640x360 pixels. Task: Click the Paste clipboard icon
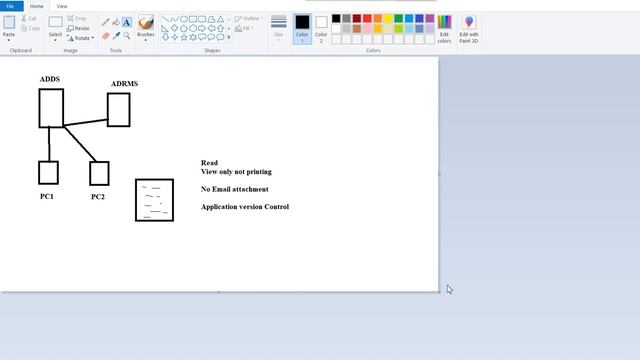tap(9, 22)
